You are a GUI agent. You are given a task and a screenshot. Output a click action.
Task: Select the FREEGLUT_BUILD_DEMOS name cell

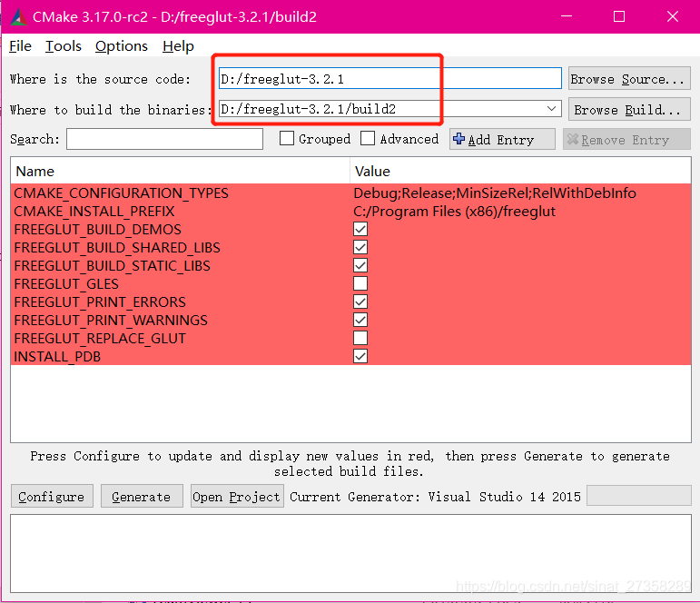(97, 229)
